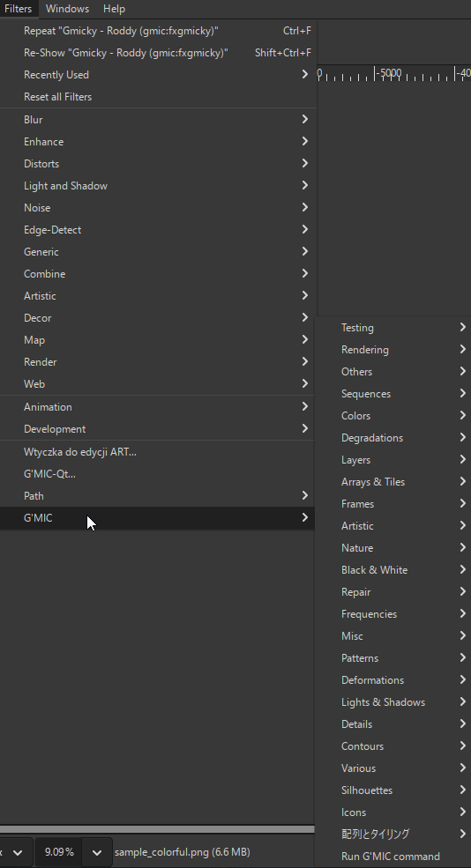
Task: Open G'MIC Arrays & Tiles submenu
Action: 392,482
